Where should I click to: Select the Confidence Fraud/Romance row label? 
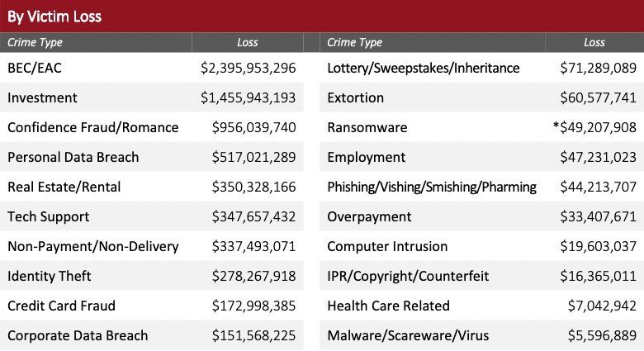(92, 127)
